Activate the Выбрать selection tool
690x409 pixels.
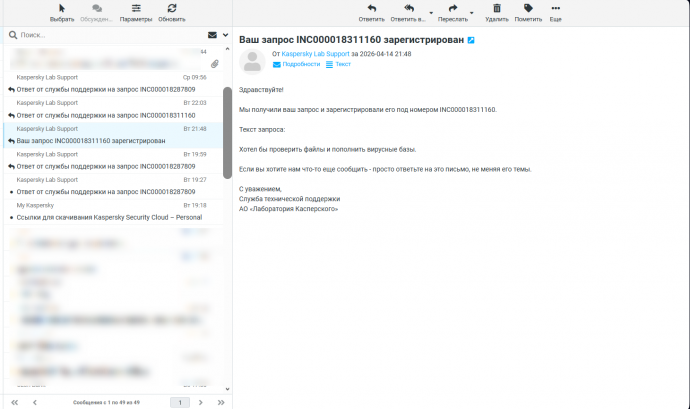[x=62, y=12]
